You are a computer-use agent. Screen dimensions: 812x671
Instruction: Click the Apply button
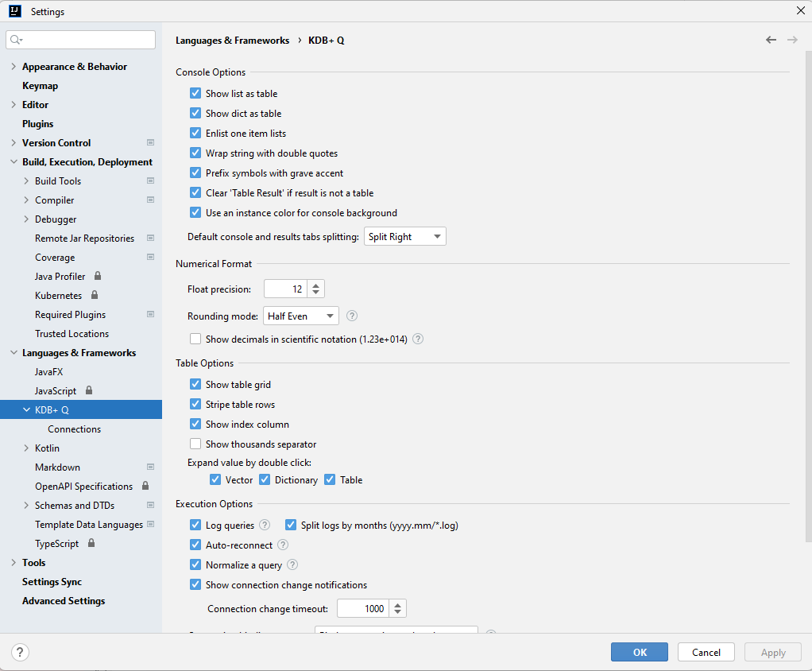click(x=773, y=652)
